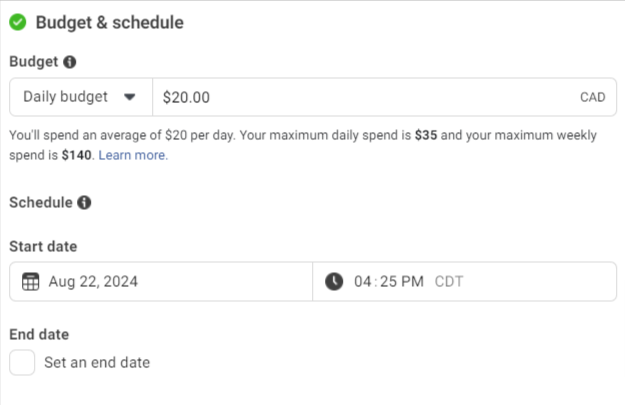This screenshot has height=405, width=625.
Task: Click the green checkmark beside Budget & schedule
Action: coord(18,22)
